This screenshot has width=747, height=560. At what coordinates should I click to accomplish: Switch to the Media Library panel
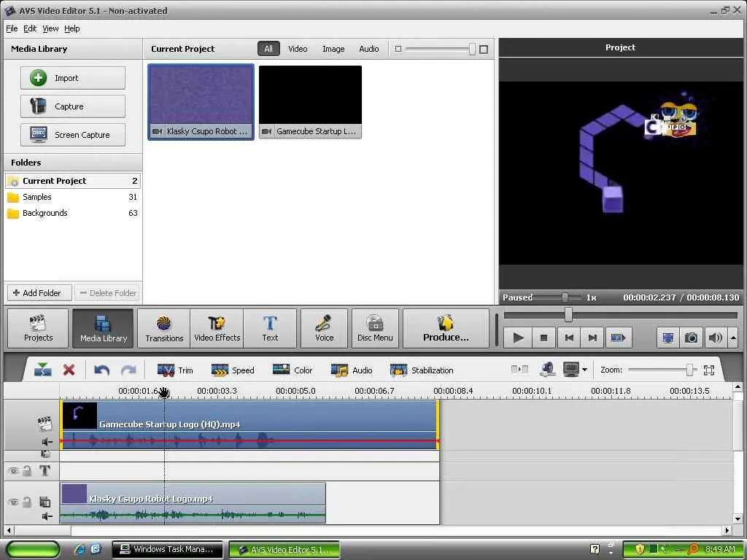[103, 329]
